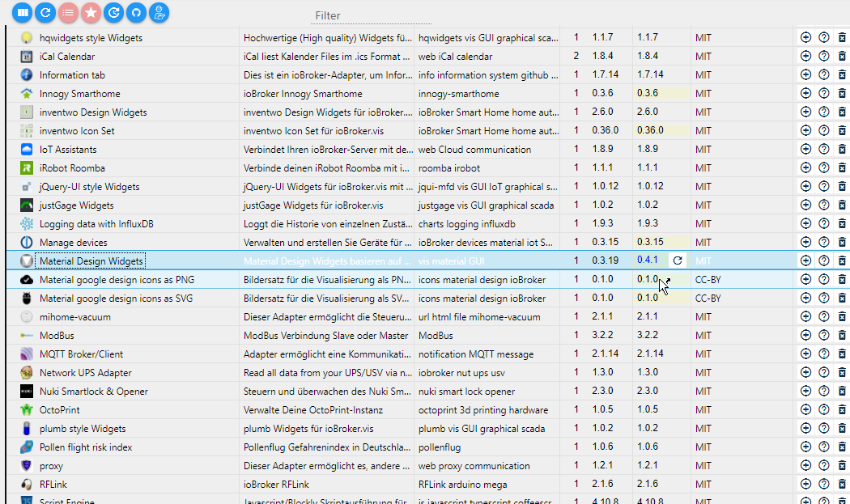Select the Pollen flight risk index name
This screenshot has width=850, height=504.
(86, 447)
